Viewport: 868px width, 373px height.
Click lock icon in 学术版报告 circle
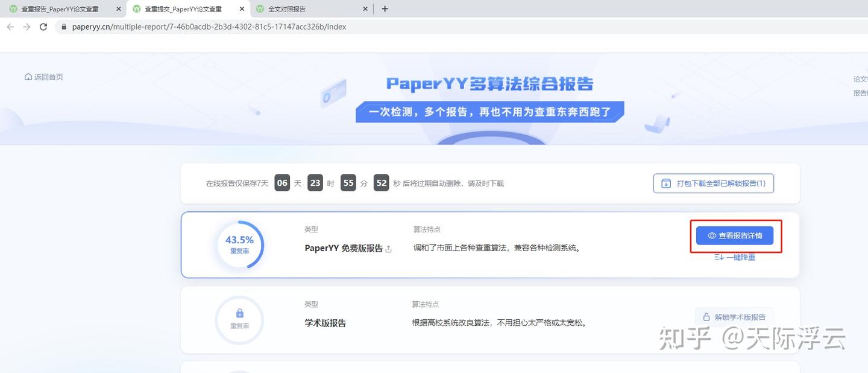(240, 313)
